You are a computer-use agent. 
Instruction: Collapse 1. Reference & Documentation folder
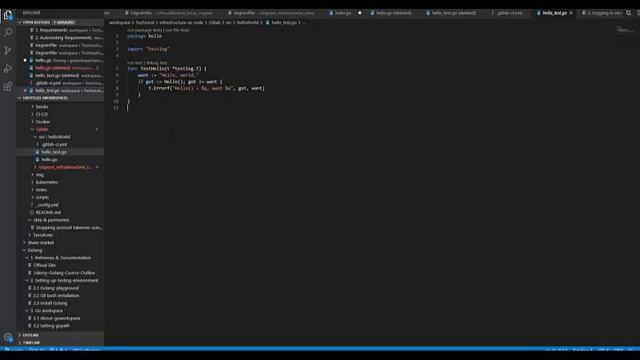pyautogui.click(x=60, y=258)
